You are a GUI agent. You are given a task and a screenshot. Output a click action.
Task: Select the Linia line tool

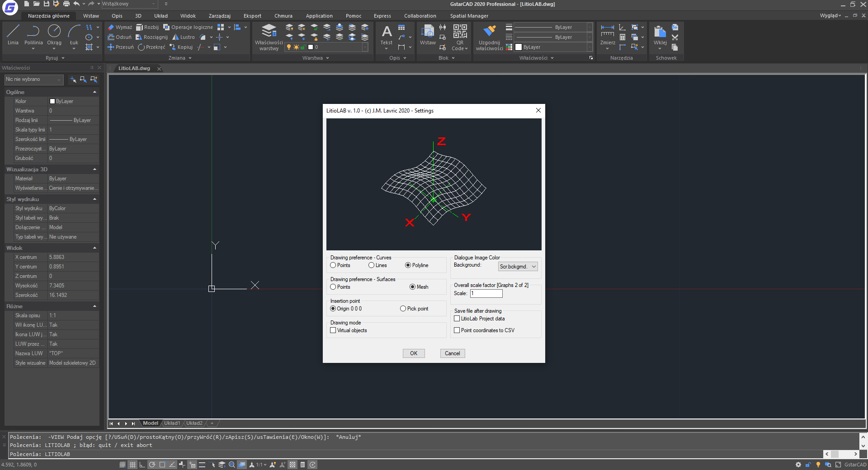pyautogui.click(x=13, y=35)
